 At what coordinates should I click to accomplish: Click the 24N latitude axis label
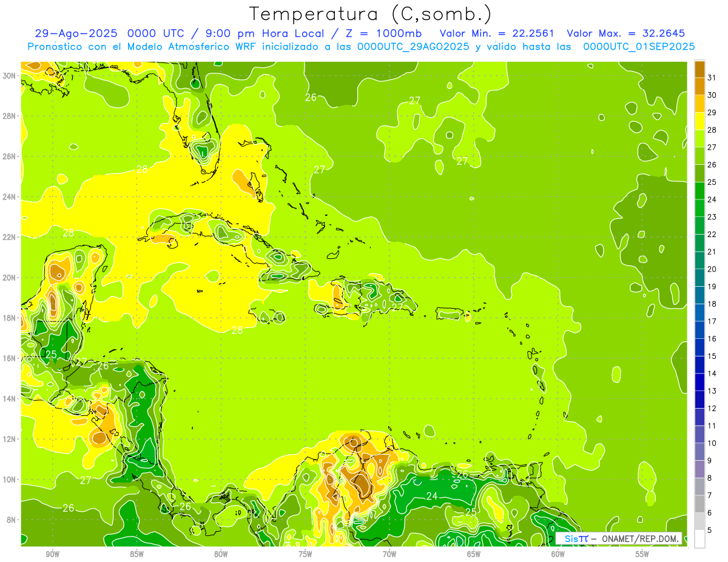point(10,197)
